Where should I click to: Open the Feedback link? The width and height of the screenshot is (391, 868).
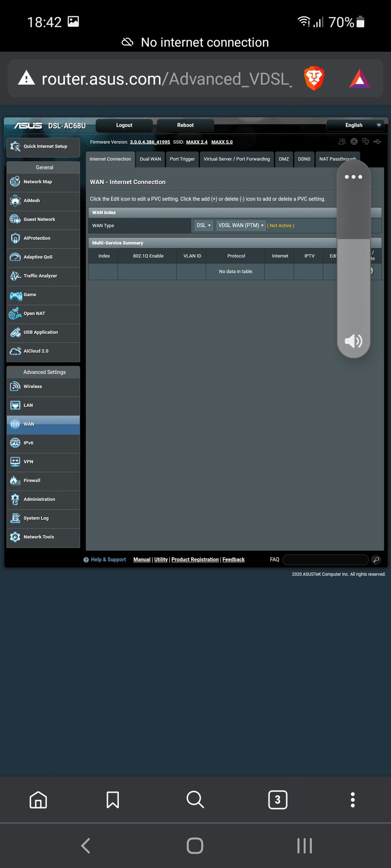pyautogui.click(x=234, y=559)
